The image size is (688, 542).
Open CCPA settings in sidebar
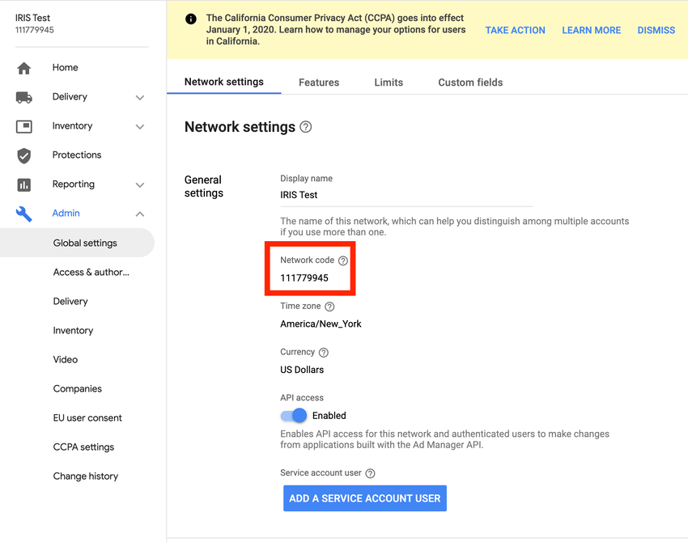click(x=83, y=447)
